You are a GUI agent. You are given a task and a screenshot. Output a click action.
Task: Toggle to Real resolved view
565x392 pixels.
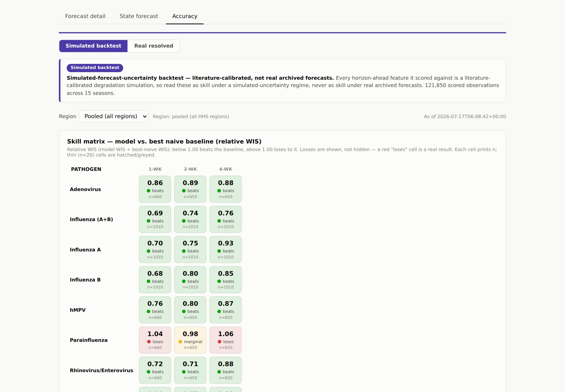154,46
